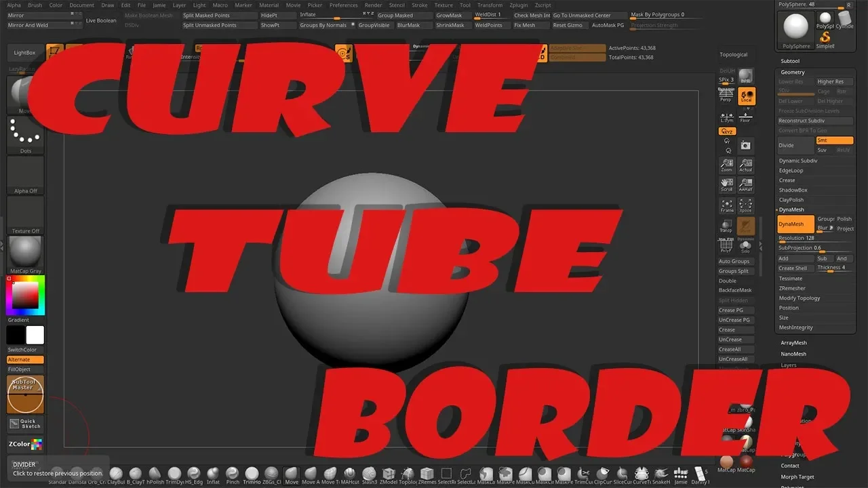Adjust the DynaMesh Resolution slider
The image size is (868, 488).
point(815,239)
